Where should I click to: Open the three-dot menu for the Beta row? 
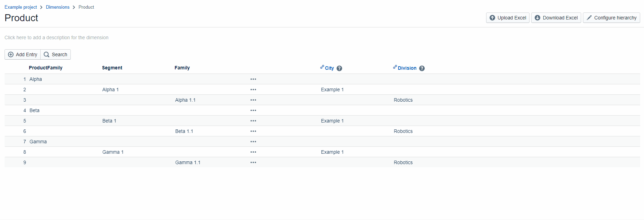tap(253, 110)
